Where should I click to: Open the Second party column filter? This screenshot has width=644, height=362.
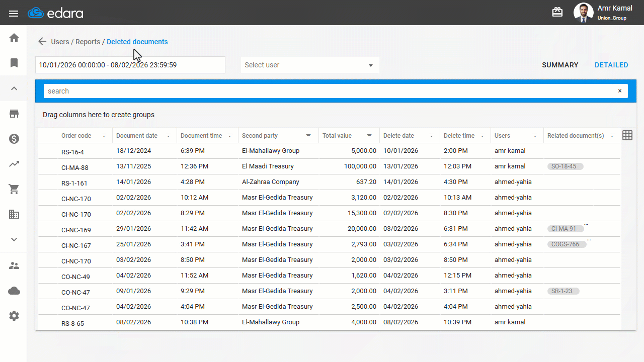point(308,135)
